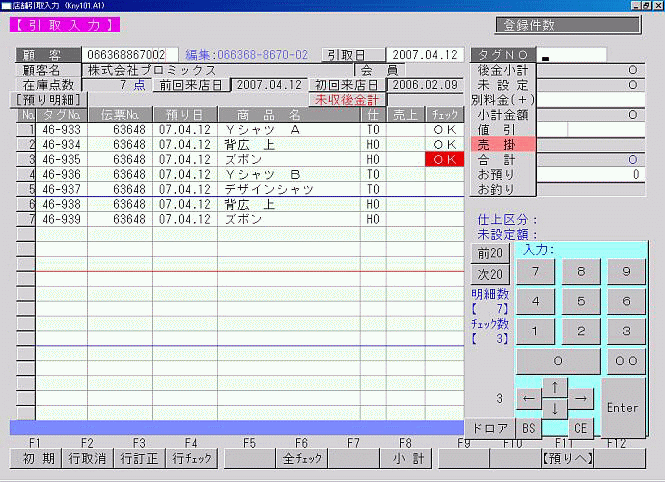Click the 会員 member label
Screen dimensions: 665x482
tap(380, 70)
